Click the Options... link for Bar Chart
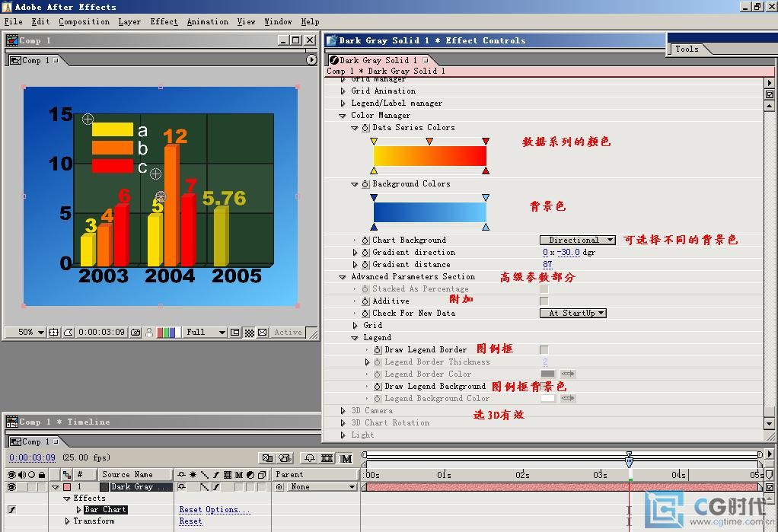This screenshot has height=532, width=778. [228, 510]
